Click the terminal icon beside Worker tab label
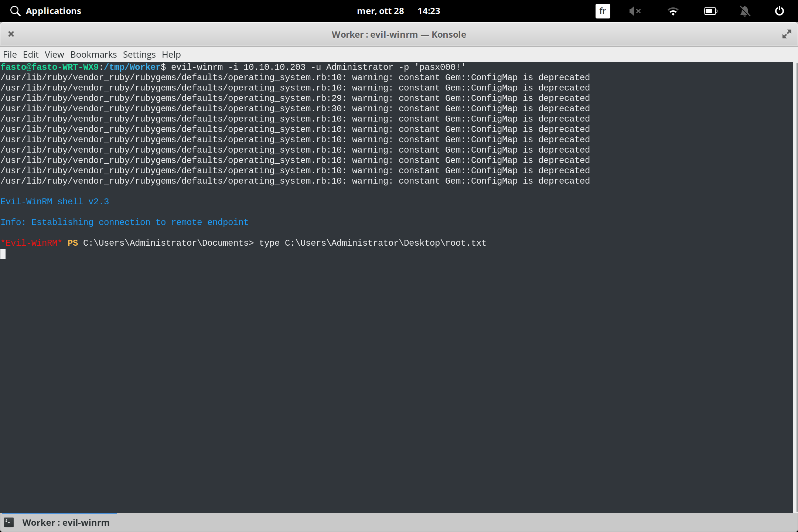This screenshot has width=798, height=532. [8, 522]
